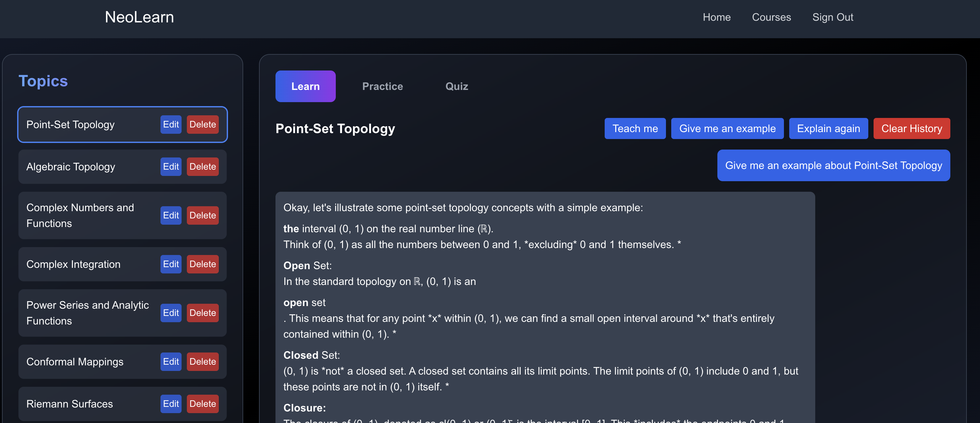Sign Out of NeoLearn
This screenshot has height=423, width=980.
(832, 17)
